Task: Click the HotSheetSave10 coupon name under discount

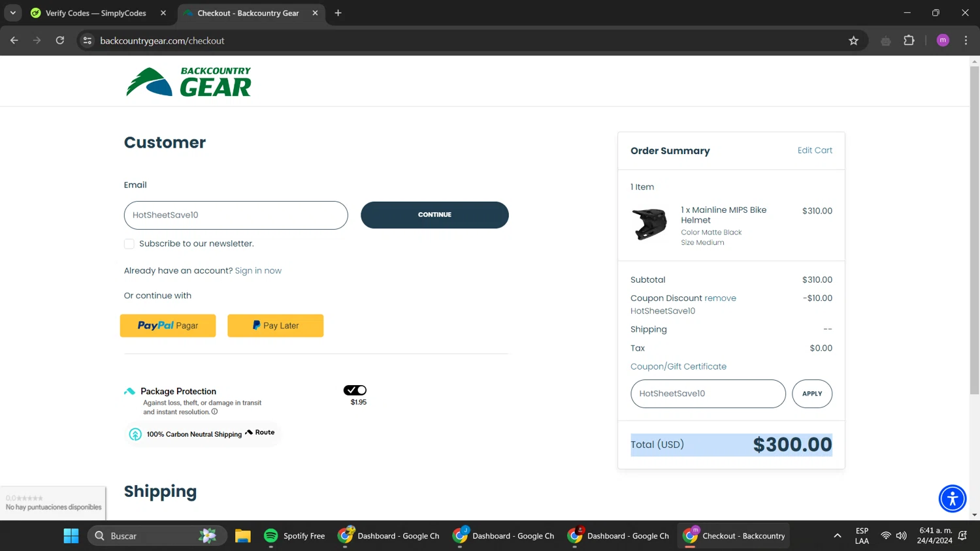Action: [662, 311]
